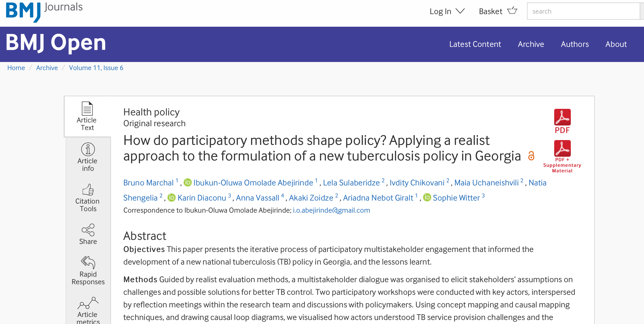The image size is (644, 324).
Task: Go to the About menu
Action: [616, 44]
